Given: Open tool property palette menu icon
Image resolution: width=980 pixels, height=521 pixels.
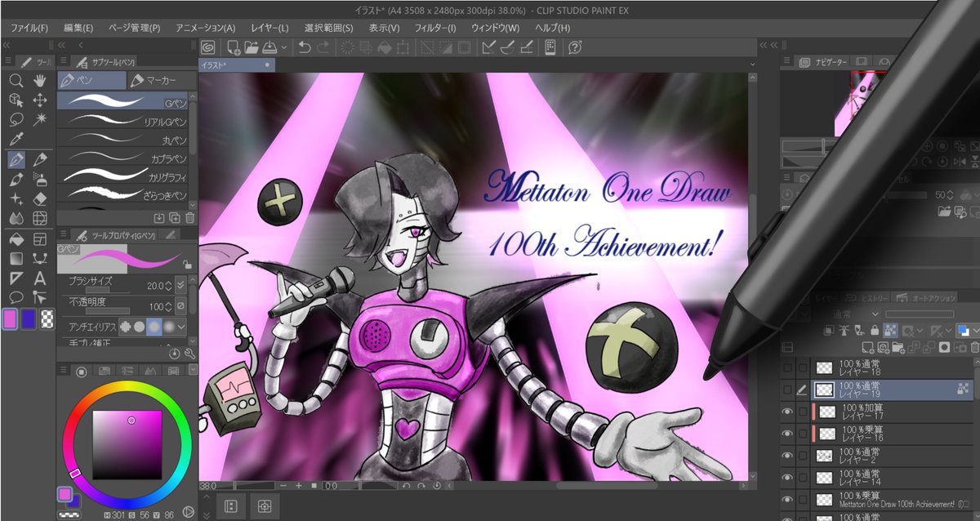Looking at the screenshot, I should click(62, 235).
